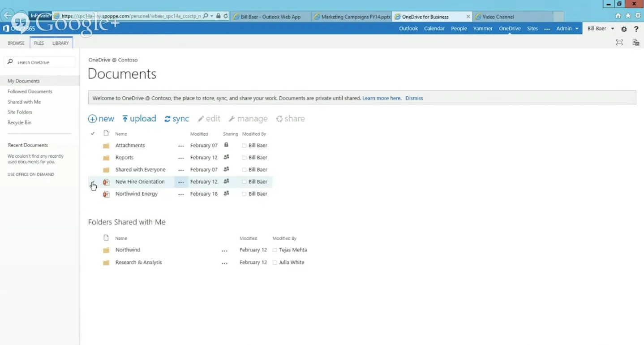Open the Shared with Me navigation link

24,102
